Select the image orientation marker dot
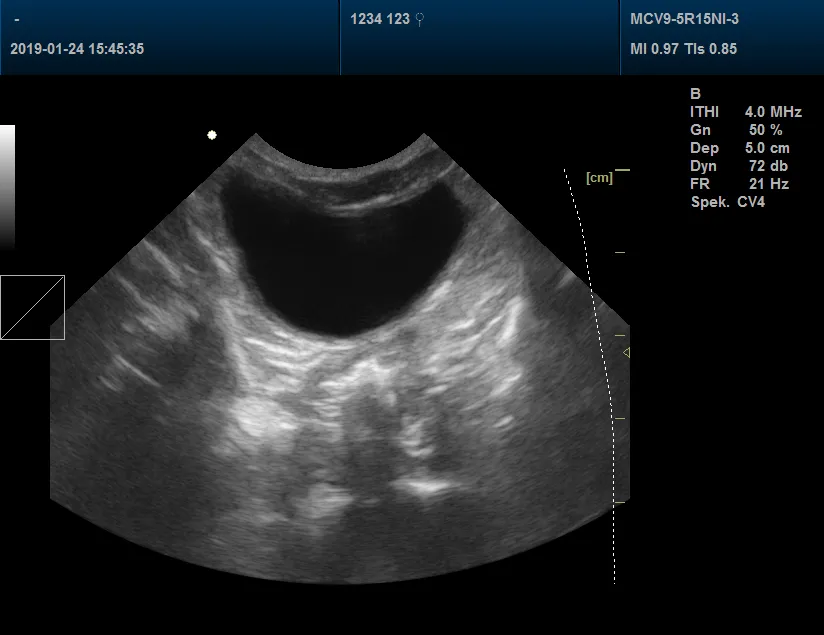 click(x=210, y=134)
